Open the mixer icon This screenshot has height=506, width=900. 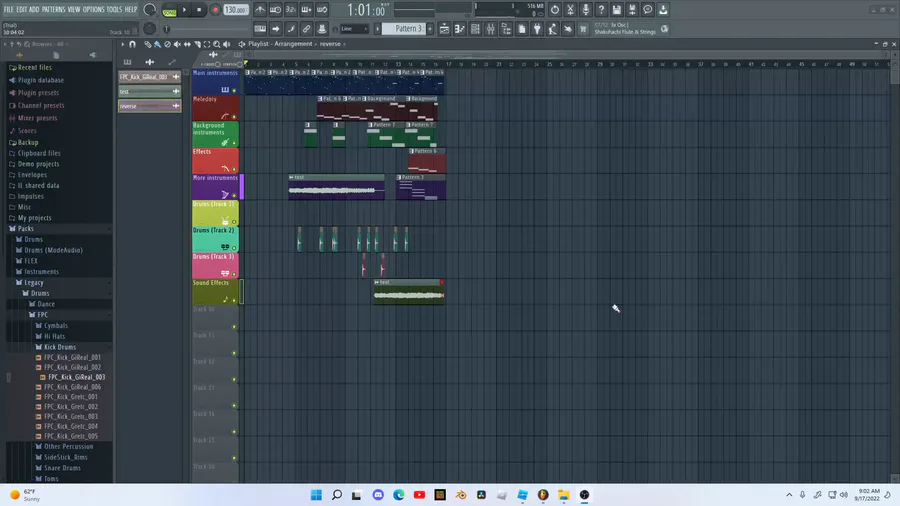click(491, 29)
